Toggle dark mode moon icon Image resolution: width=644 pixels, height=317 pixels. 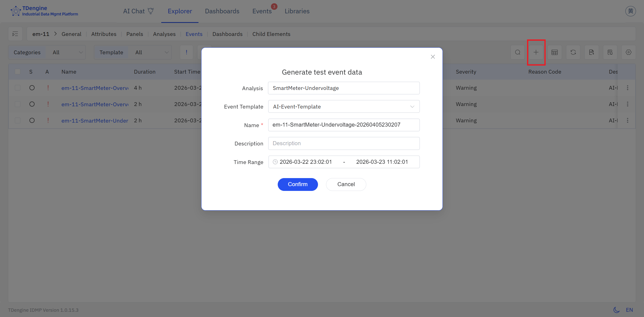point(616,310)
